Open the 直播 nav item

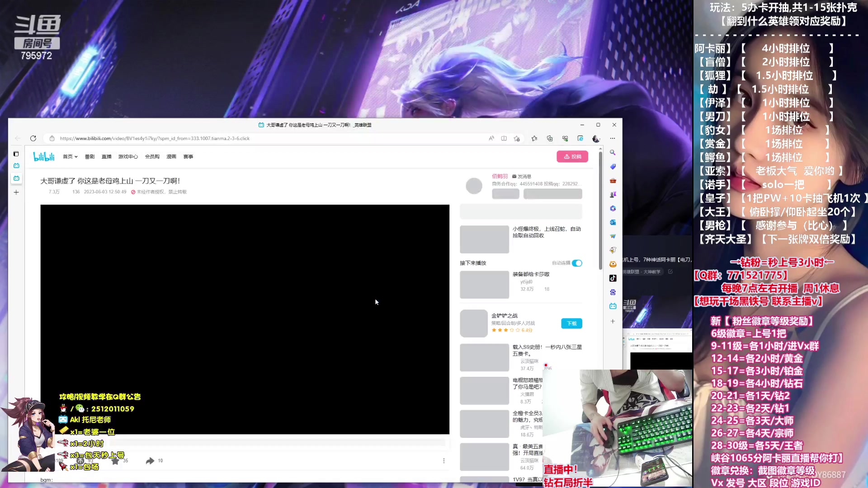(x=107, y=157)
